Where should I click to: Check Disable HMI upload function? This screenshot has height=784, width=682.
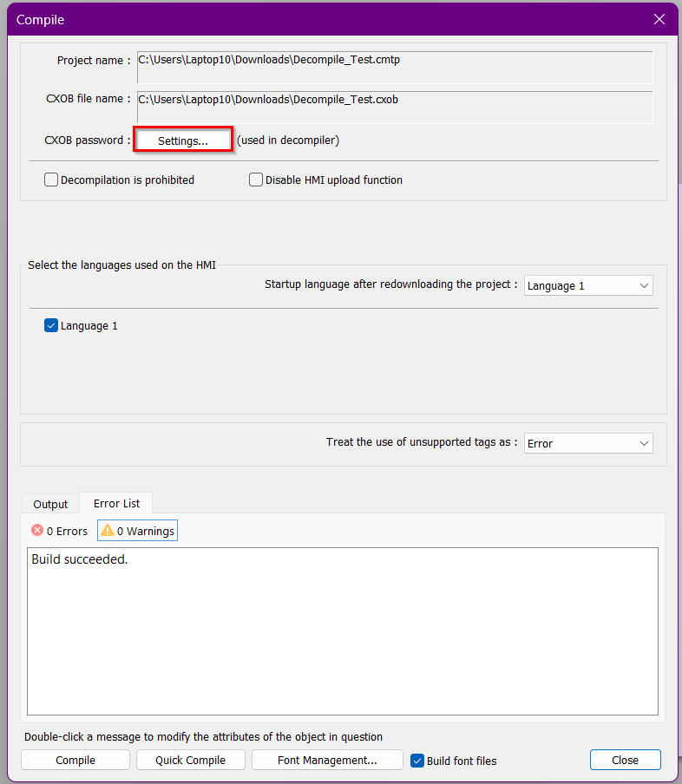[x=256, y=180]
